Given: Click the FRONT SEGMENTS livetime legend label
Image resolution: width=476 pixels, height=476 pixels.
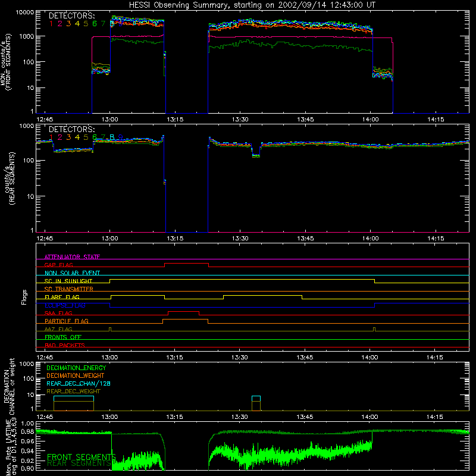Looking at the screenshot, I should point(82,457).
